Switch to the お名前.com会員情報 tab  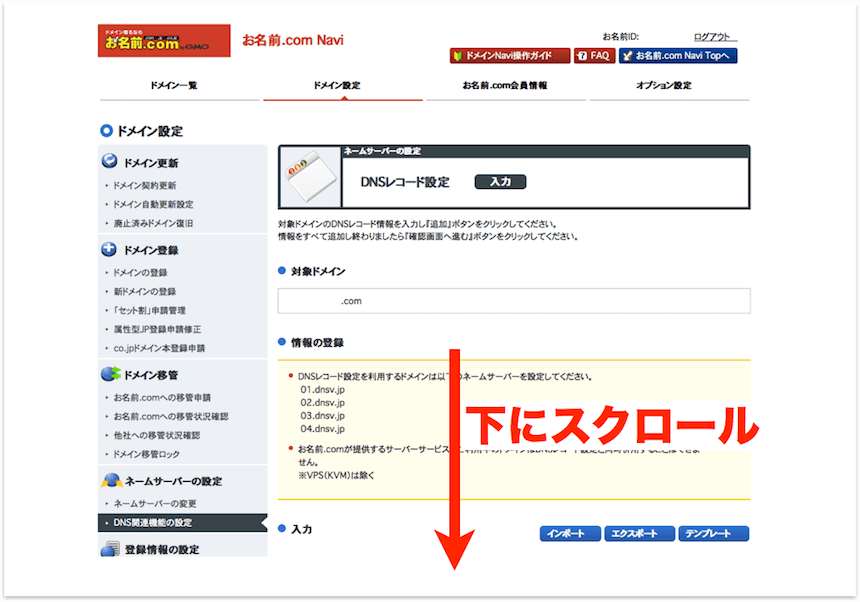(x=505, y=85)
